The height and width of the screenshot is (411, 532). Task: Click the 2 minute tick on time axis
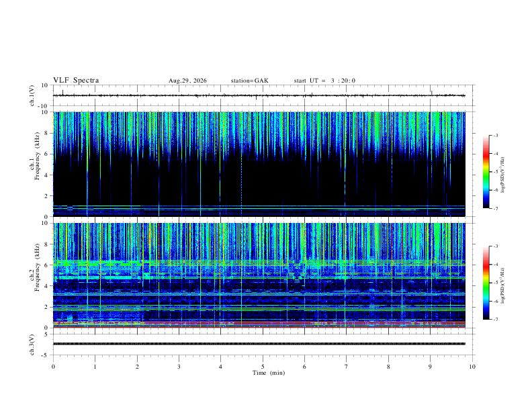click(x=137, y=367)
